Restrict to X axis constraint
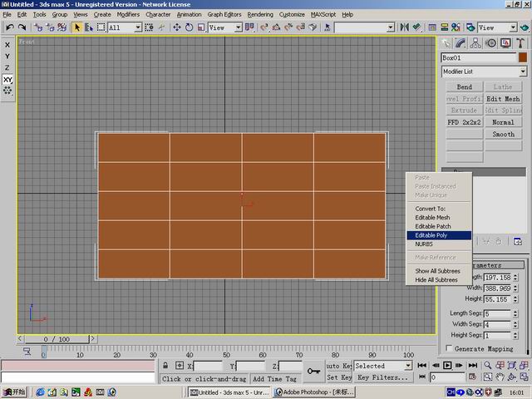 tap(7, 45)
